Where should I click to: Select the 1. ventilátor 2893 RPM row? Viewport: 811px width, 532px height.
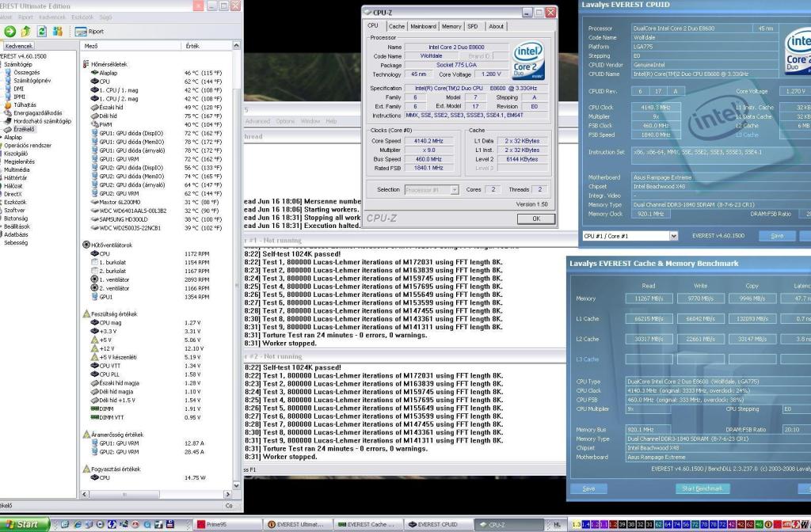(x=150, y=279)
